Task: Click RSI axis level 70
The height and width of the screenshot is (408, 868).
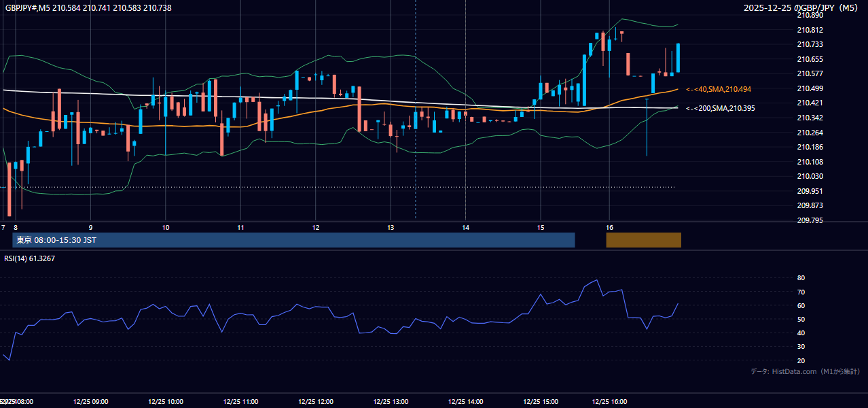Action: tap(801, 292)
